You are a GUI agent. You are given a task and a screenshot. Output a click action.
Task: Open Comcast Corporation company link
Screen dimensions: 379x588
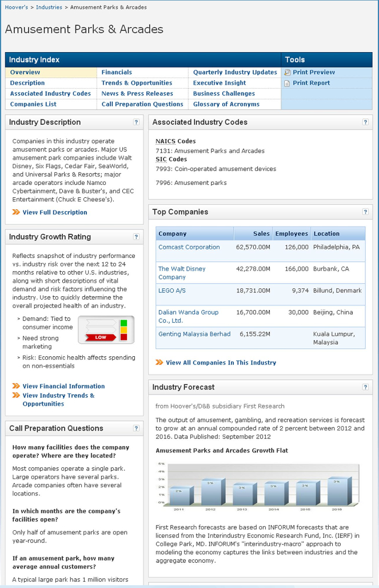(x=189, y=247)
